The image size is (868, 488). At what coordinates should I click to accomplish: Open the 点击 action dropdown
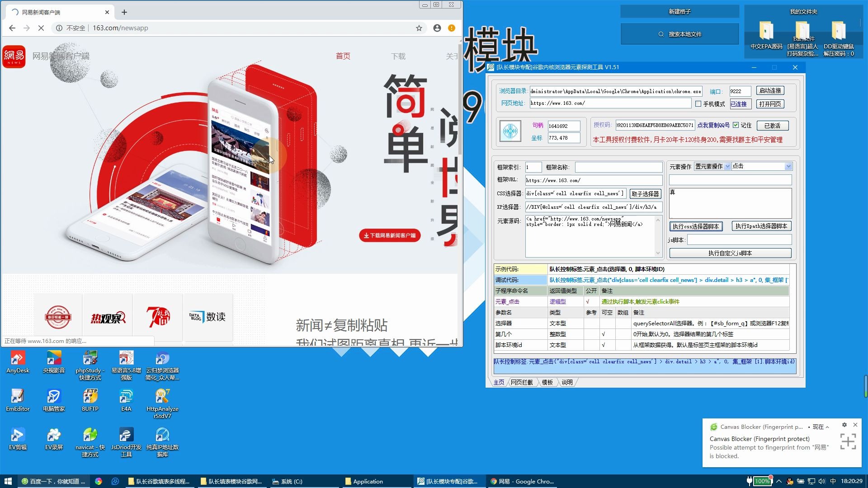point(788,166)
